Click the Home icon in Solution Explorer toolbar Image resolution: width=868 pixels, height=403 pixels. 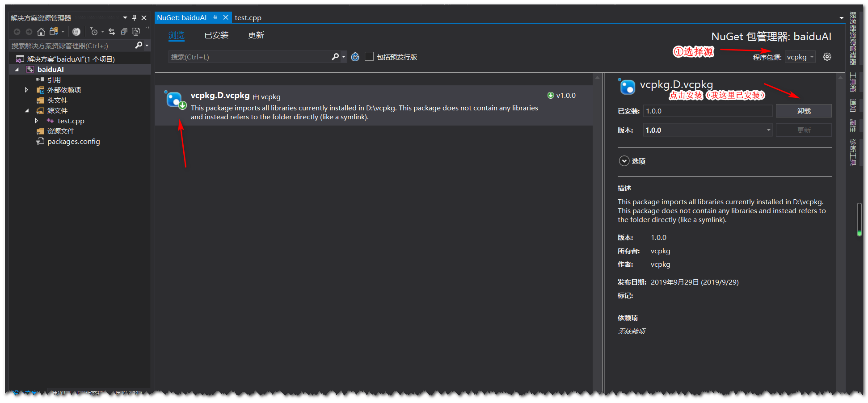click(x=41, y=32)
